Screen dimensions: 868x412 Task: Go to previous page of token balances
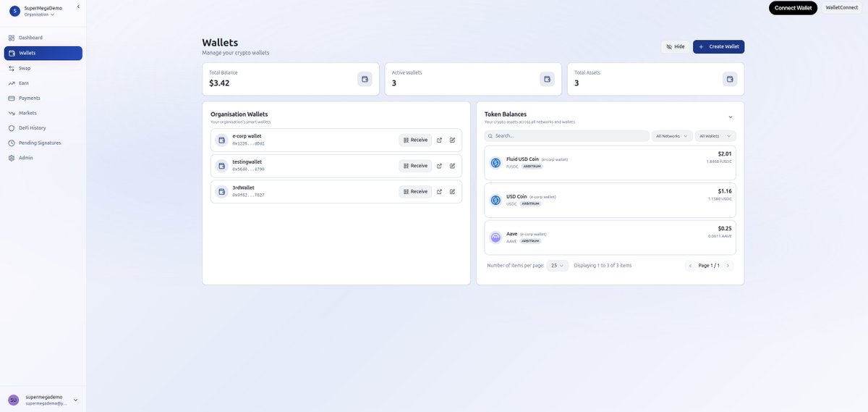click(690, 266)
